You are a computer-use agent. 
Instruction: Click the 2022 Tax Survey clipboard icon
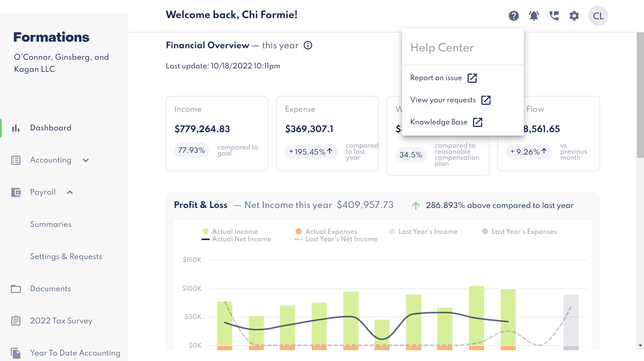click(16, 321)
